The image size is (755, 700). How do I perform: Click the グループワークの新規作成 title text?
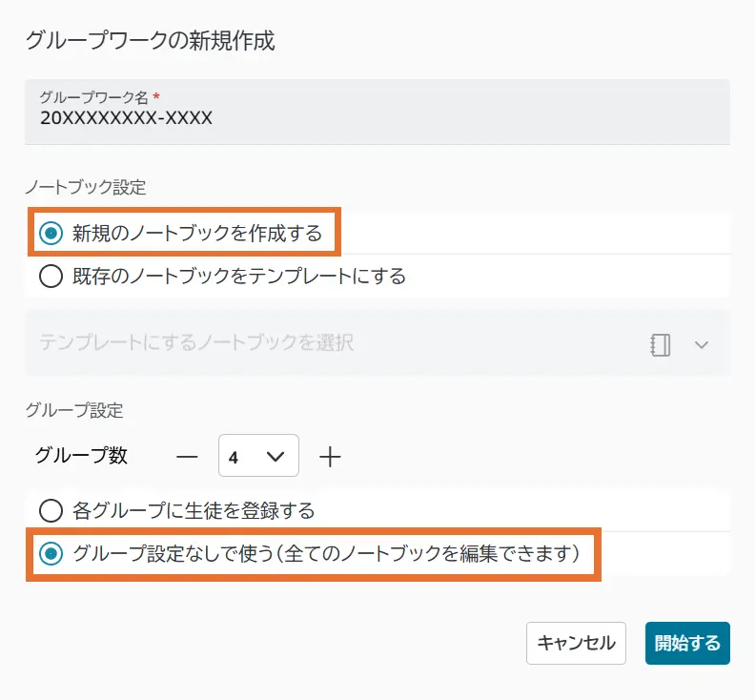click(150, 40)
